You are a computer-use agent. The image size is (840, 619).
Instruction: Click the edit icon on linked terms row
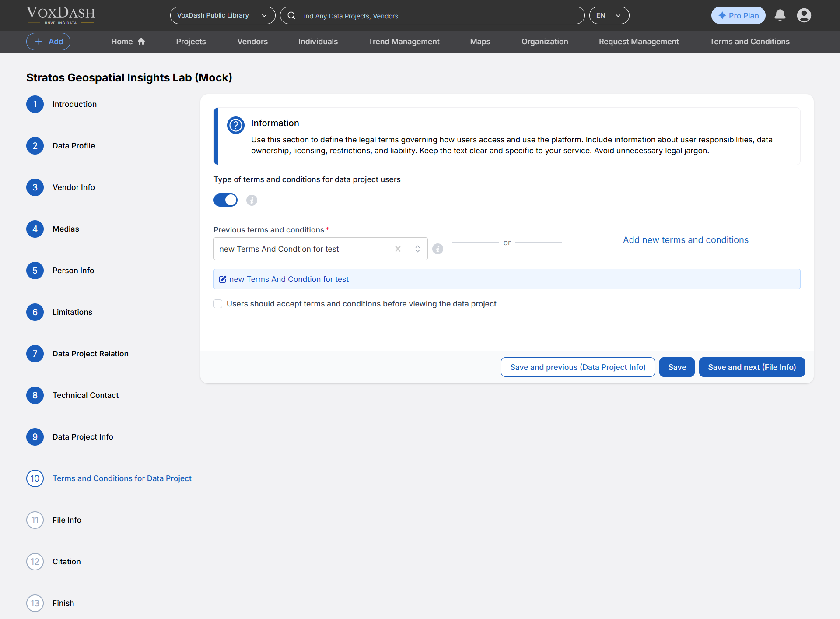(222, 279)
